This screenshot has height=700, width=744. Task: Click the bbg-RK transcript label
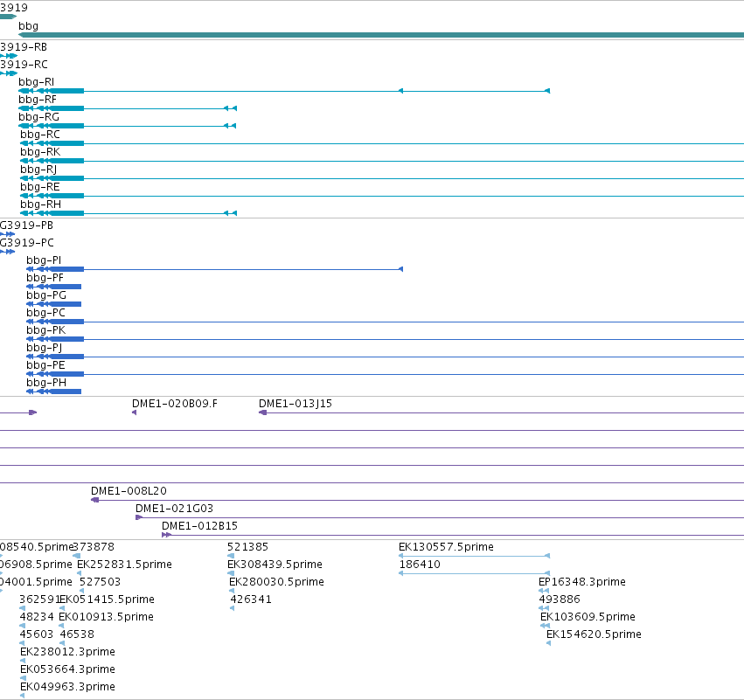tap(40, 152)
